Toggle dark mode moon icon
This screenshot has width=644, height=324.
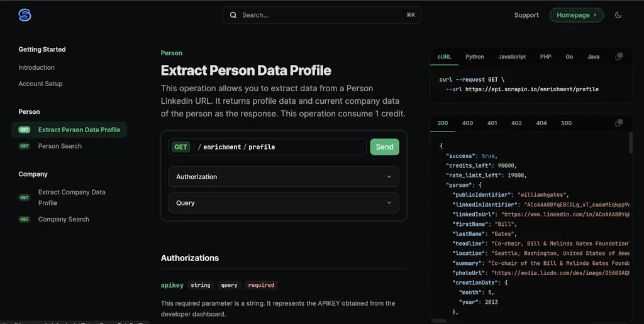[618, 15]
